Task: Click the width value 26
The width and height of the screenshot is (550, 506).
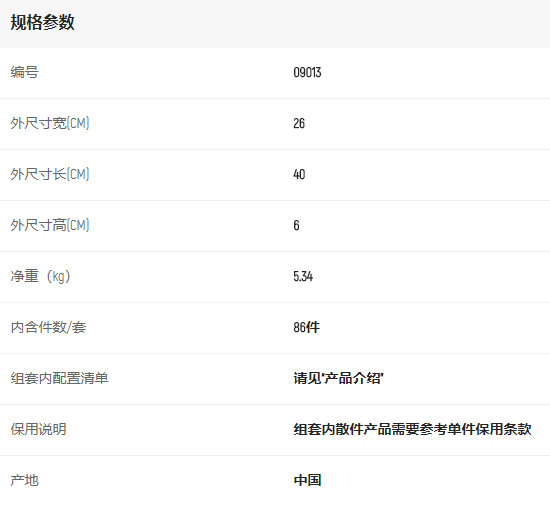Action: point(299,123)
